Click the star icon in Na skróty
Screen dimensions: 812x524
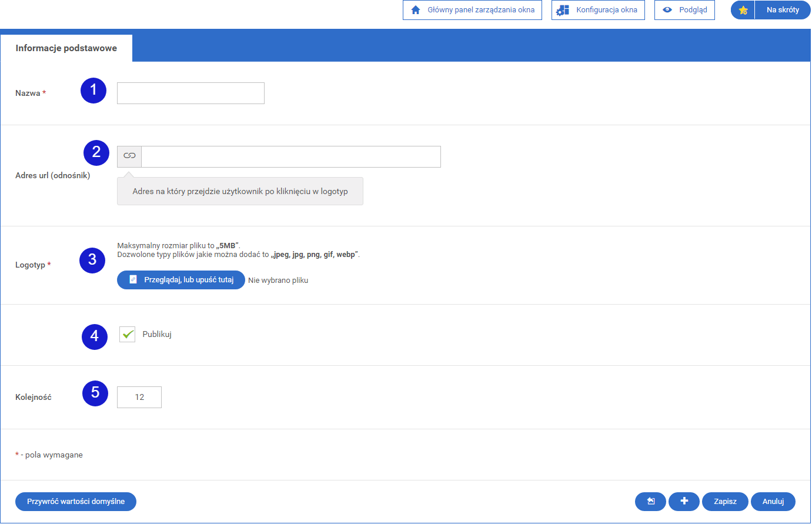coord(743,10)
